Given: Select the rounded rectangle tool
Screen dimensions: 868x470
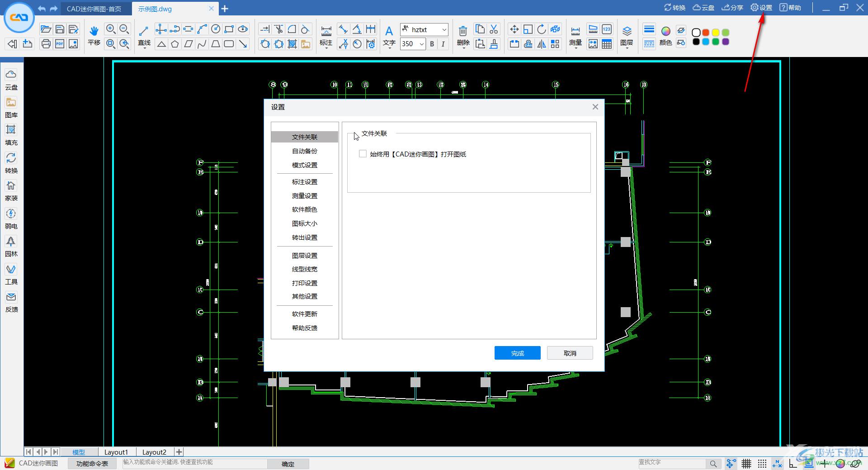Looking at the screenshot, I should point(229,44).
